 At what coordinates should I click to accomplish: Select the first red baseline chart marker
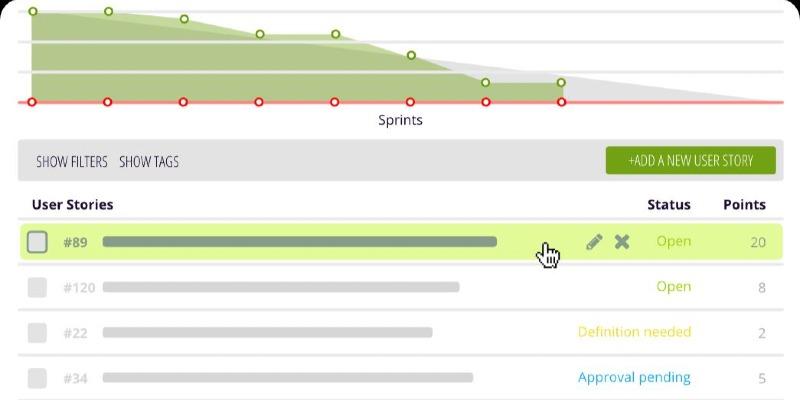32,102
